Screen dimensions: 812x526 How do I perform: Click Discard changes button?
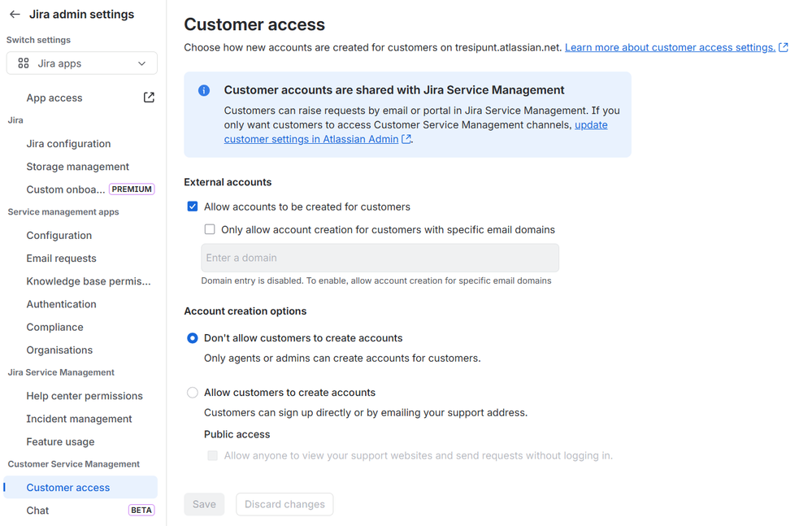point(284,504)
